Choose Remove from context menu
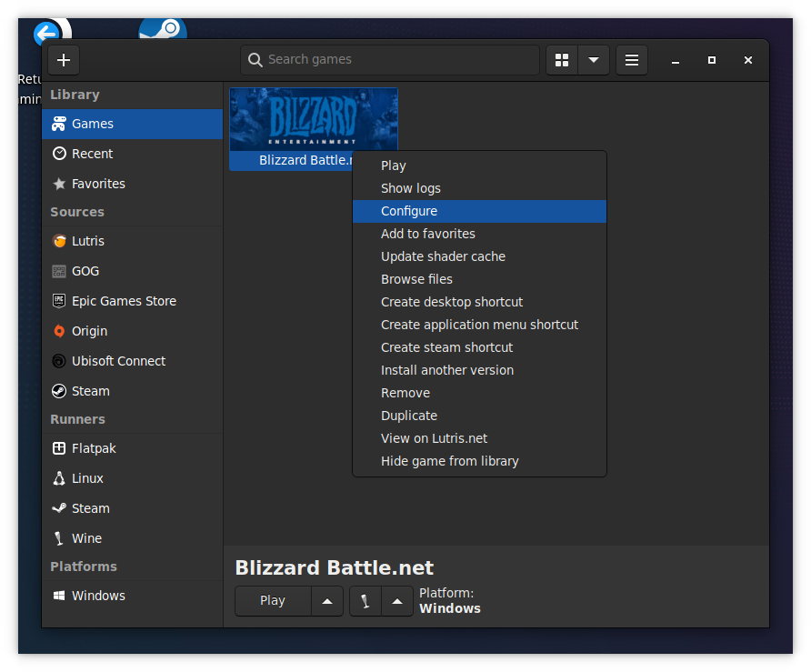Viewport: 811px width, 672px height. [479, 393]
